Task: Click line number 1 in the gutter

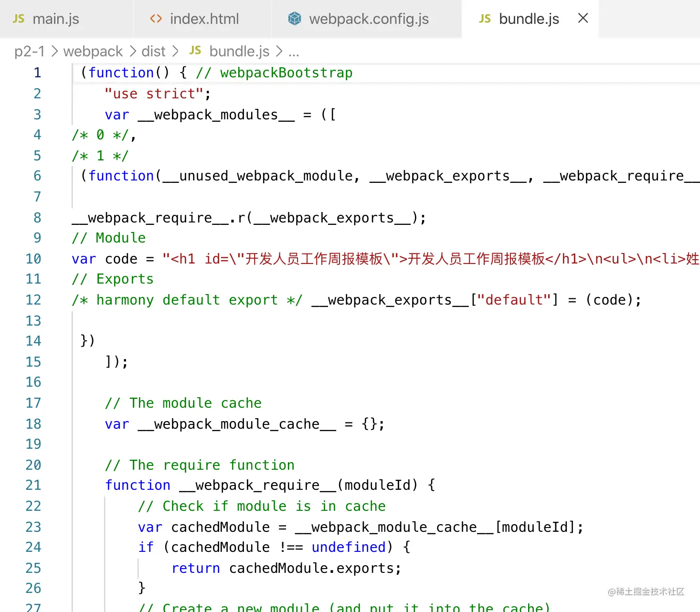Action: [37, 73]
